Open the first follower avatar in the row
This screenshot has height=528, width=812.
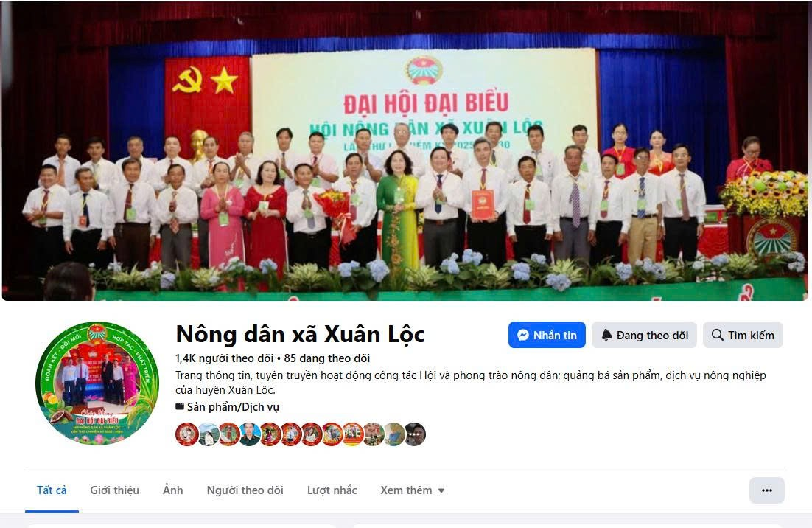186,434
